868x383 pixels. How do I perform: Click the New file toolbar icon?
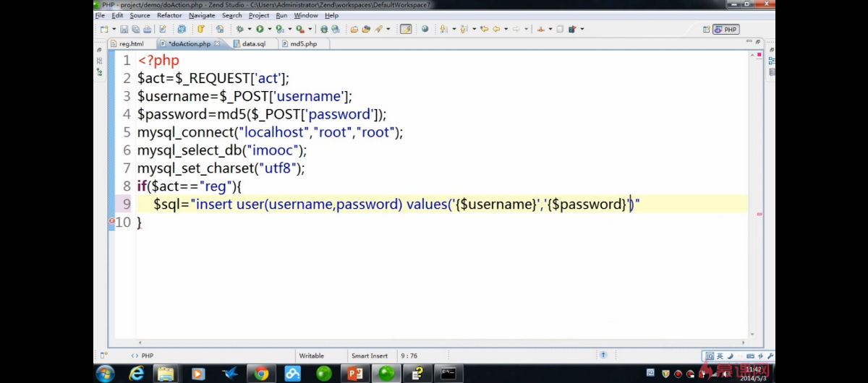pyautogui.click(x=103, y=29)
